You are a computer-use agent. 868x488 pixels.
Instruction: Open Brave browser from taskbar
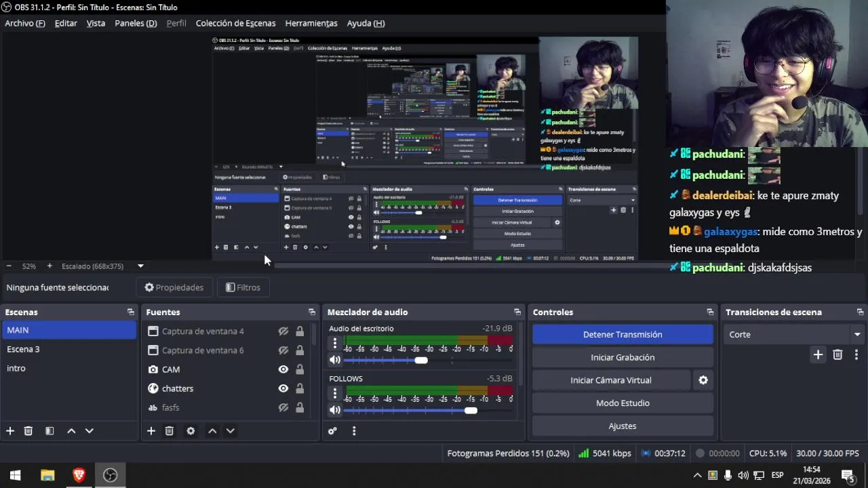click(79, 475)
